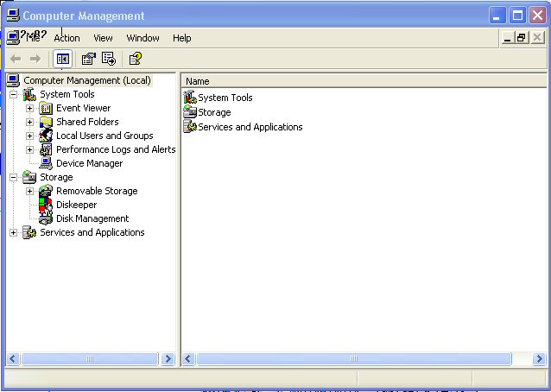The height and width of the screenshot is (392, 551).
Task: Expand the Shared Folders node
Action: point(30,122)
